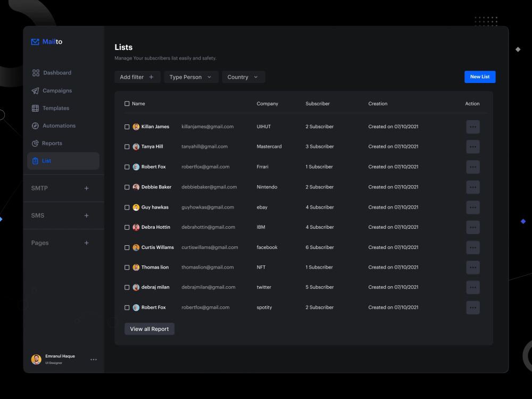Click the "6 Subscriber" cell
Viewport: 532px width, 399px height.
320,247
